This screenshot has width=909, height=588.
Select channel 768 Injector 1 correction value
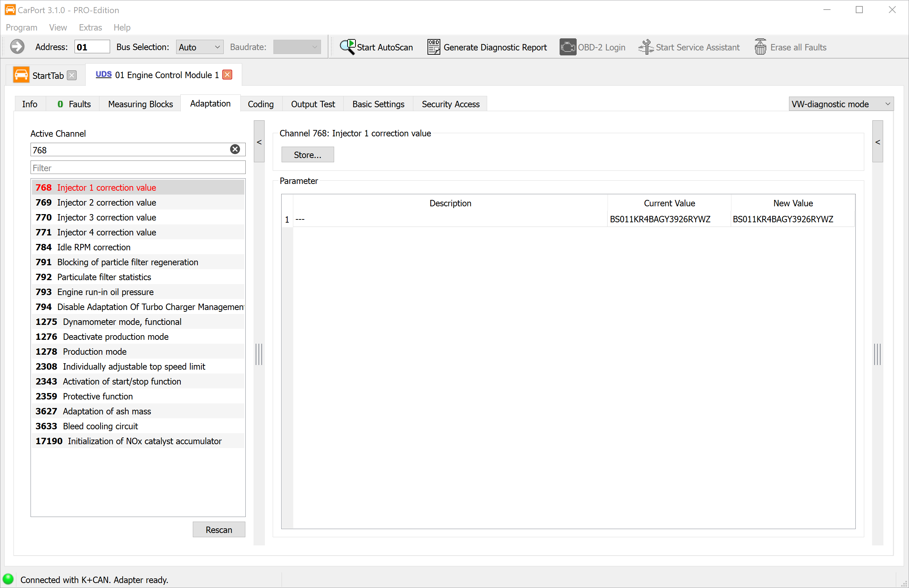coord(138,187)
